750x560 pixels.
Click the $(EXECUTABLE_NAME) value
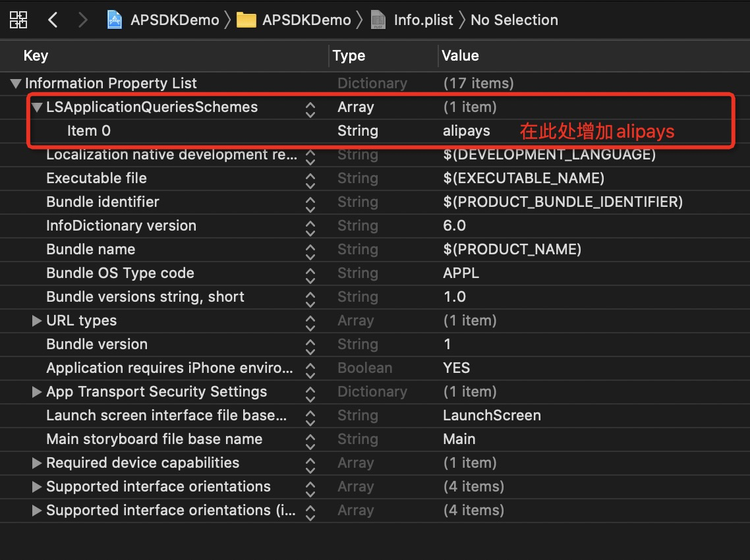click(524, 179)
